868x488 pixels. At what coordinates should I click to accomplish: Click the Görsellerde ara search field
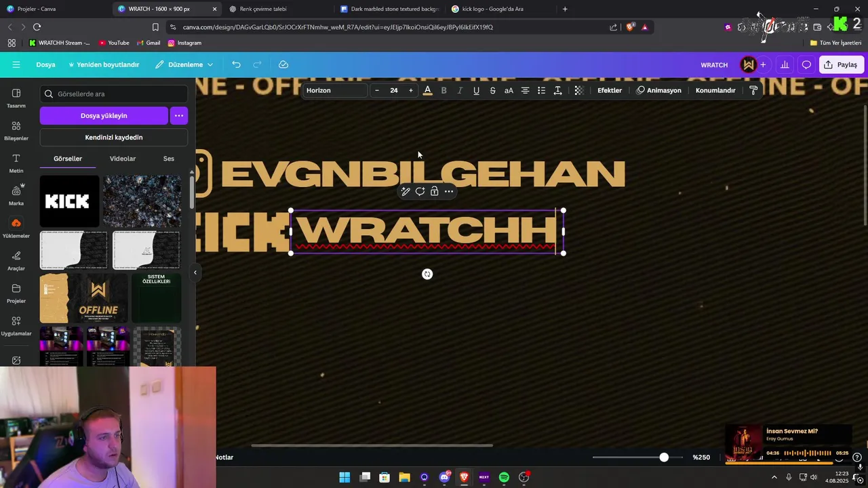[114, 94]
